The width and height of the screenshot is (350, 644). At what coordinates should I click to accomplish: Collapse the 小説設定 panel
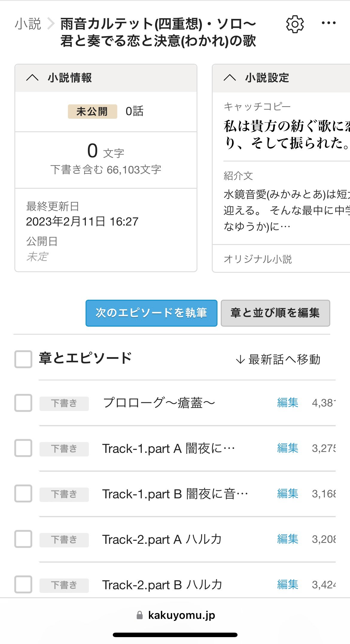[230, 78]
